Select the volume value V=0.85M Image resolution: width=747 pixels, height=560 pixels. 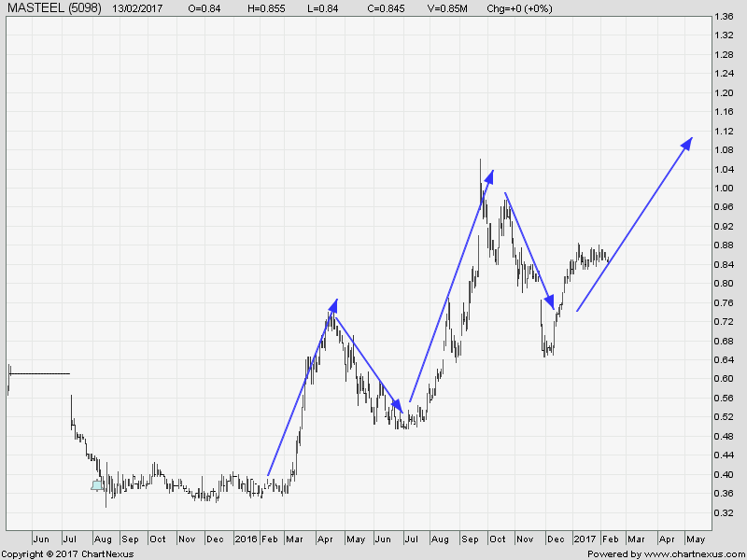coord(447,8)
